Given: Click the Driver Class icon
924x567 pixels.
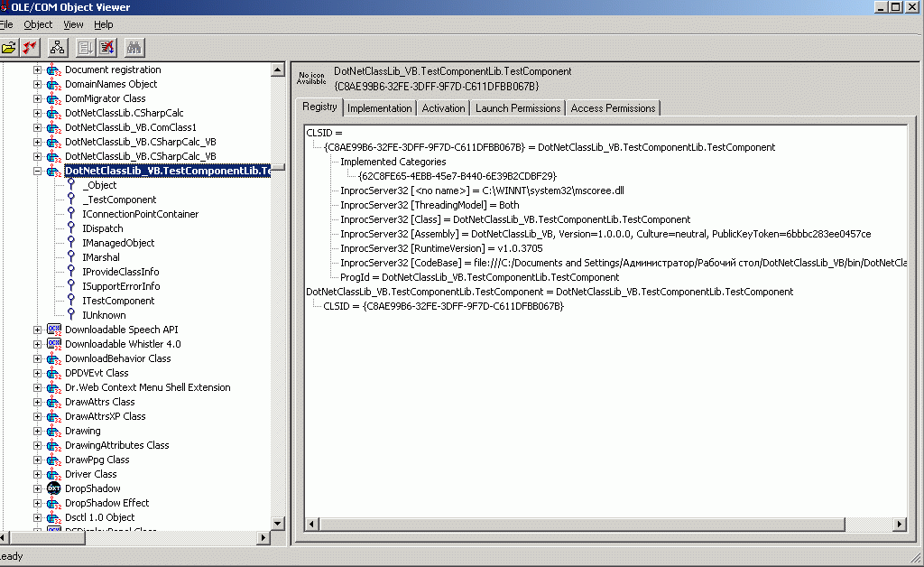Looking at the screenshot, I should [x=53, y=475].
